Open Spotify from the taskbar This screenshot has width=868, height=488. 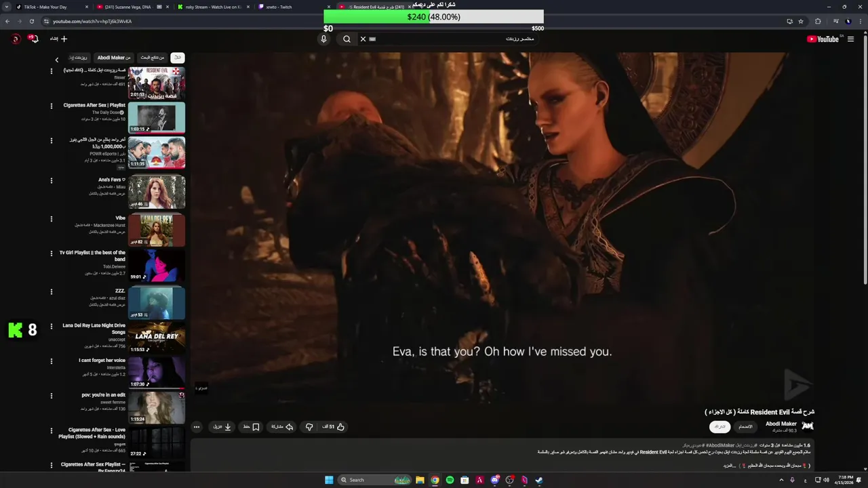coord(450,480)
